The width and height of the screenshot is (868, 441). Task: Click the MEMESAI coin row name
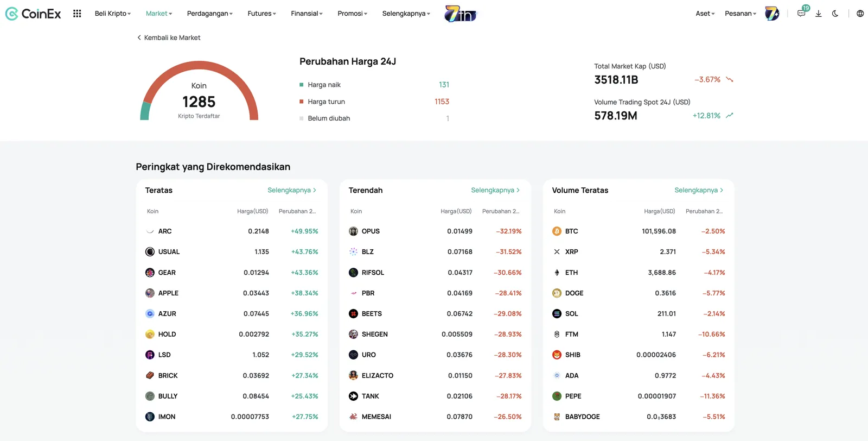(x=376, y=417)
